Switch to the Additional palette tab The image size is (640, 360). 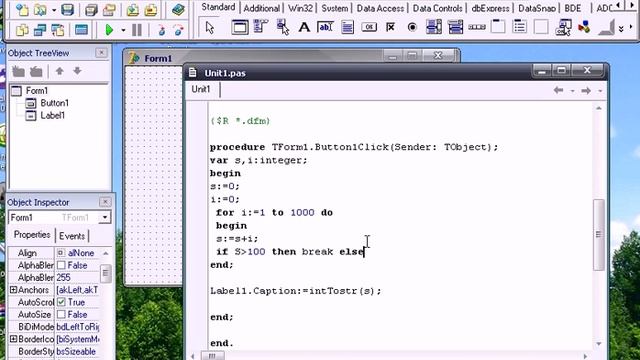(262, 8)
